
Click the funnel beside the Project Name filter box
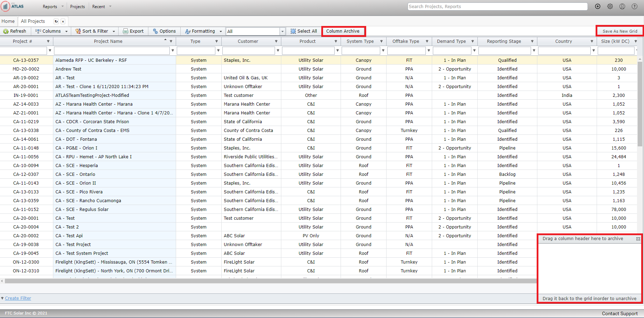pos(173,51)
